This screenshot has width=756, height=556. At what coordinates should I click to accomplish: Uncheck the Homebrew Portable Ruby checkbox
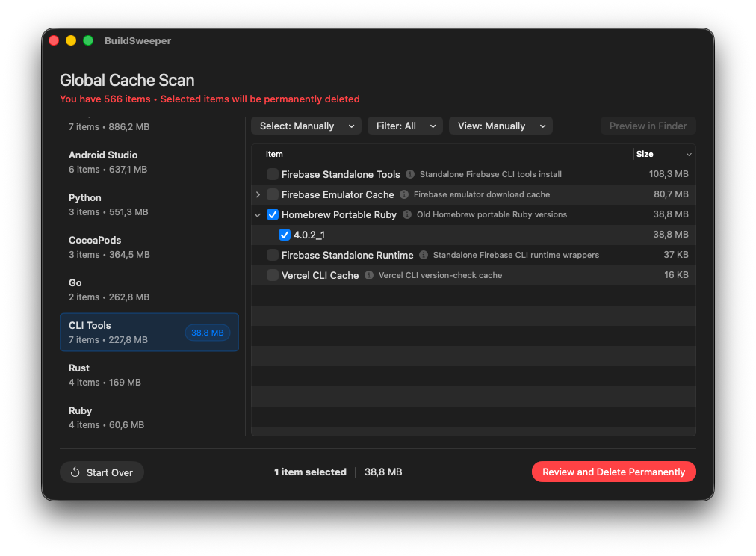[x=273, y=214]
